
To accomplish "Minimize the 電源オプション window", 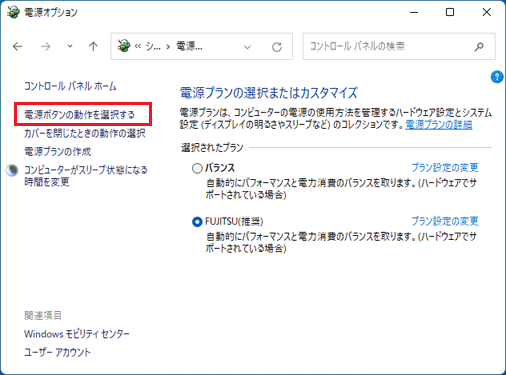I will click(x=414, y=12).
